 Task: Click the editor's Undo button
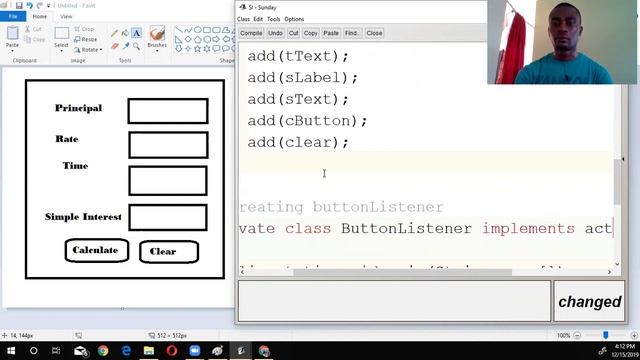[275, 33]
